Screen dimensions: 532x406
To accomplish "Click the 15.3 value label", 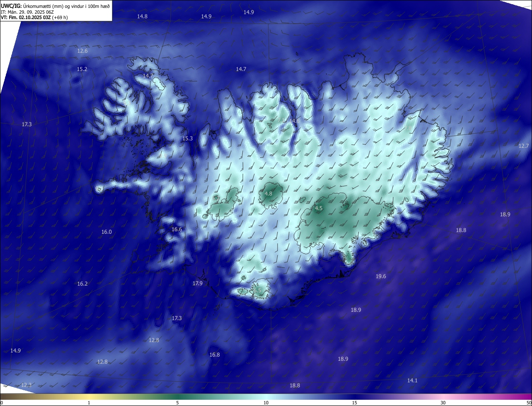I will point(187,138).
